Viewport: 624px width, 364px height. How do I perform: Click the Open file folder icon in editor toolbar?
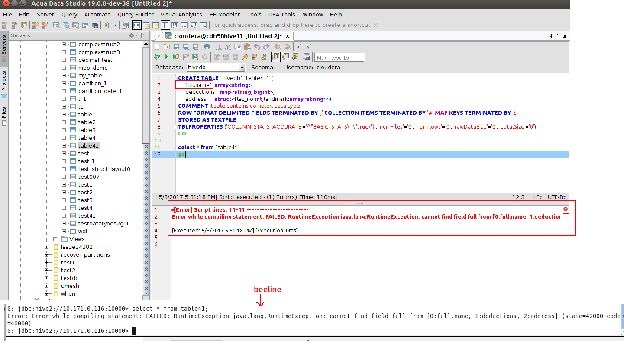click(x=167, y=47)
